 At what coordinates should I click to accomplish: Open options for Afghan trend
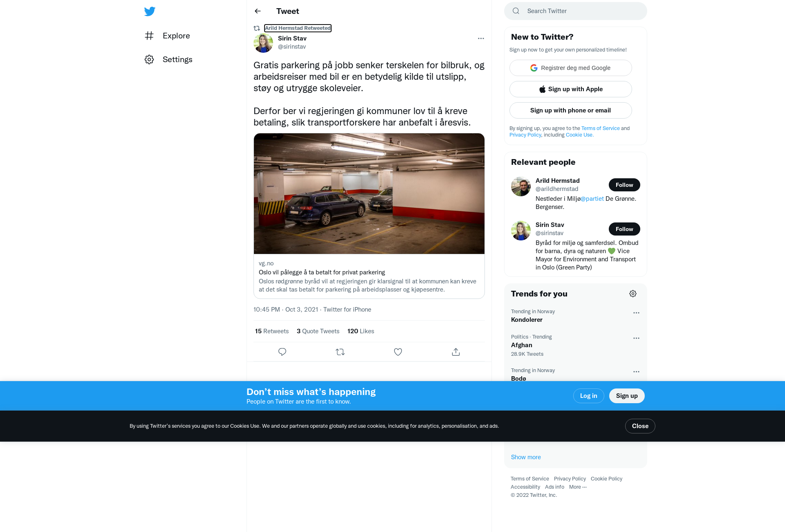click(636, 338)
